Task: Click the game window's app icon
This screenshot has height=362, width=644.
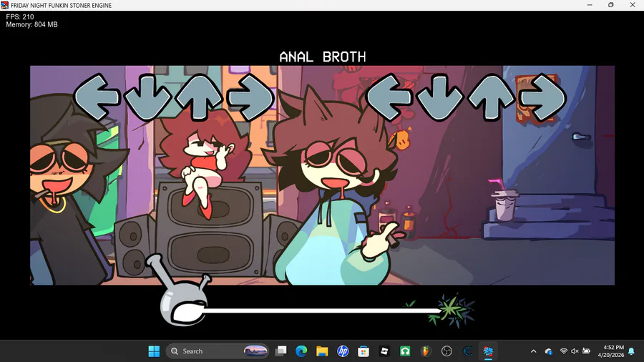Action: coord(4,5)
